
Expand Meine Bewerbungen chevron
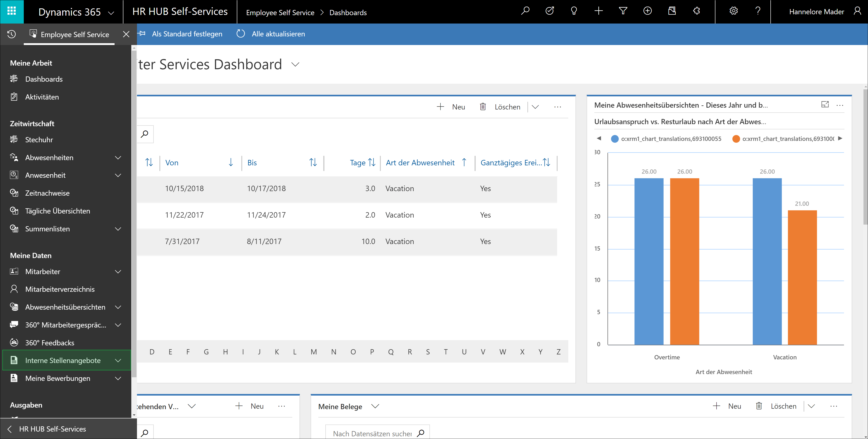coord(118,378)
